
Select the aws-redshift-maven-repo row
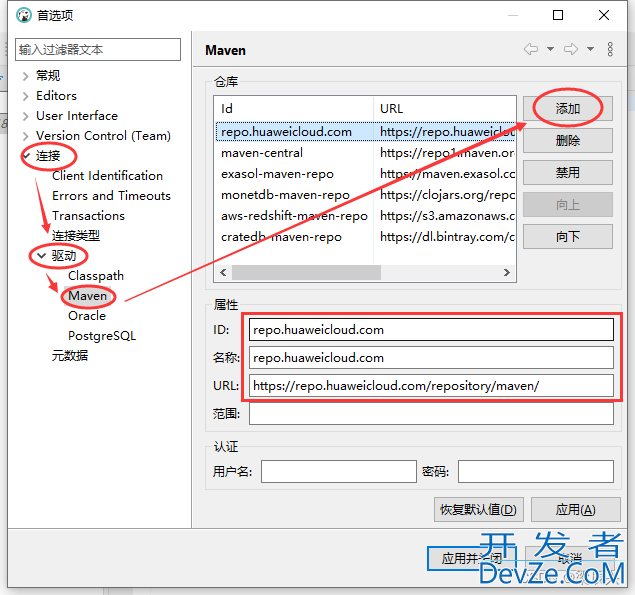[365, 216]
